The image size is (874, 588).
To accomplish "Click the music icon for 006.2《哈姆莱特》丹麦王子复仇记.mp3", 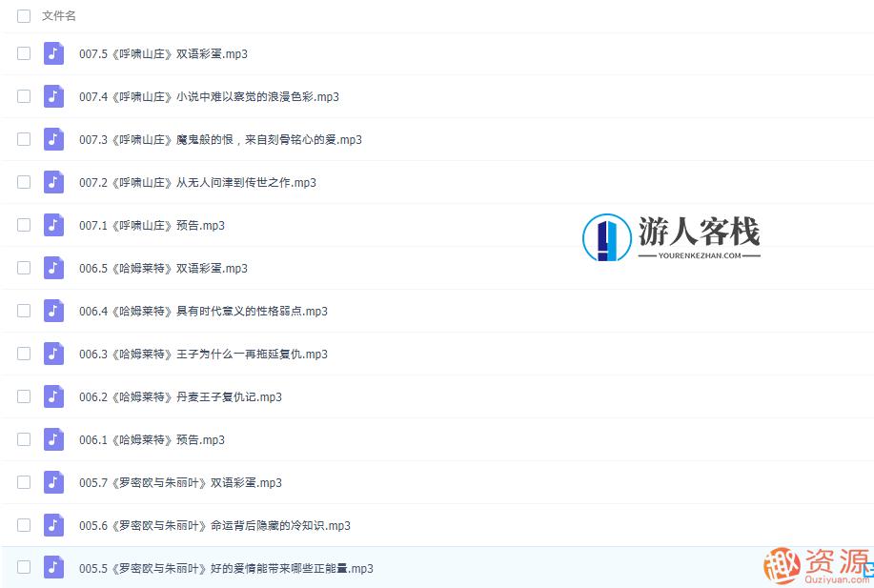I will (x=53, y=396).
